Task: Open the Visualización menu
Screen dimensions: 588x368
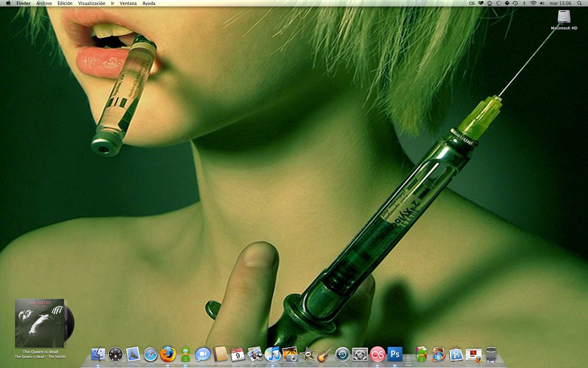Action: click(x=92, y=3)
